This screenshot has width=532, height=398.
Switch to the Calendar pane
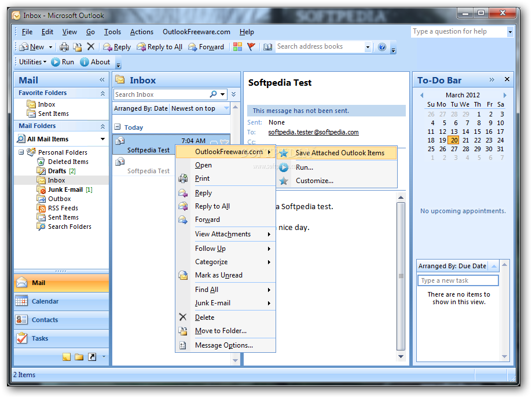(61, 301)
